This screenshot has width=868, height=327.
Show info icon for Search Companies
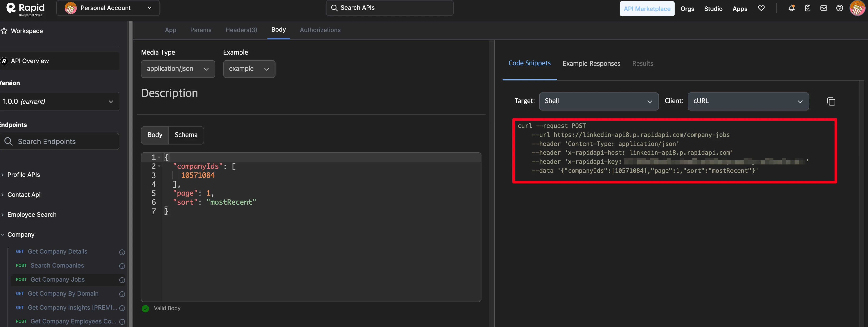pos(122,266)
